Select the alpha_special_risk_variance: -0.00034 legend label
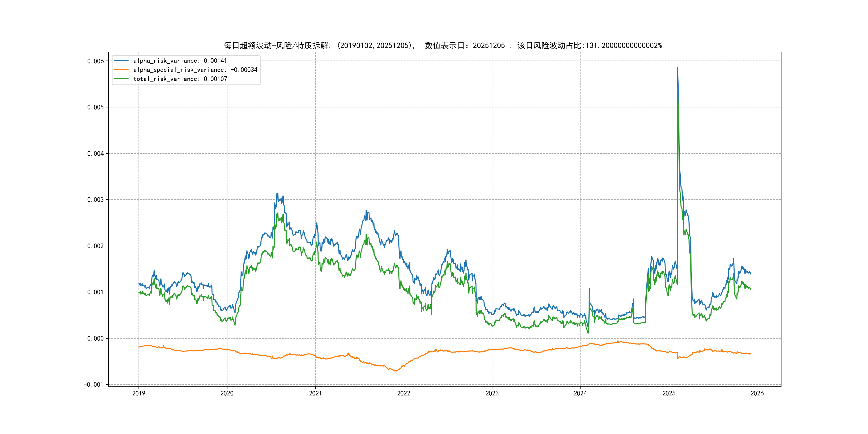The image size is (868, 434). point(195,70)
